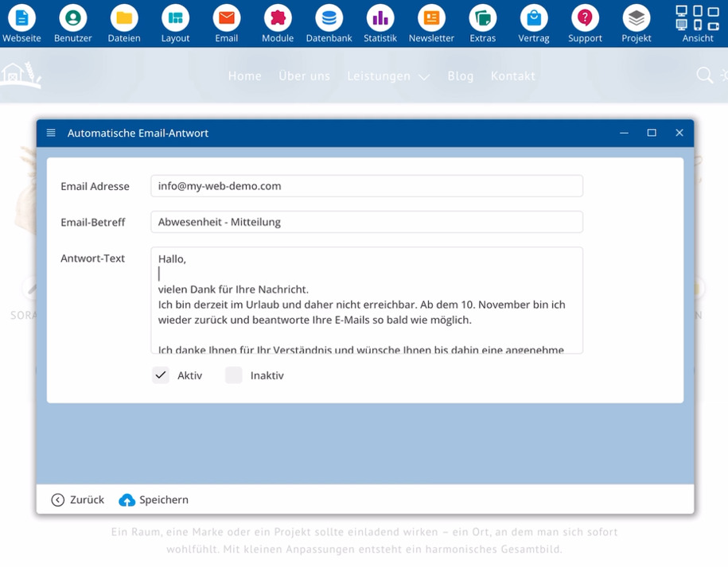Open the Newsletter icon
The image size is (728, 567).
pos(431,17)
